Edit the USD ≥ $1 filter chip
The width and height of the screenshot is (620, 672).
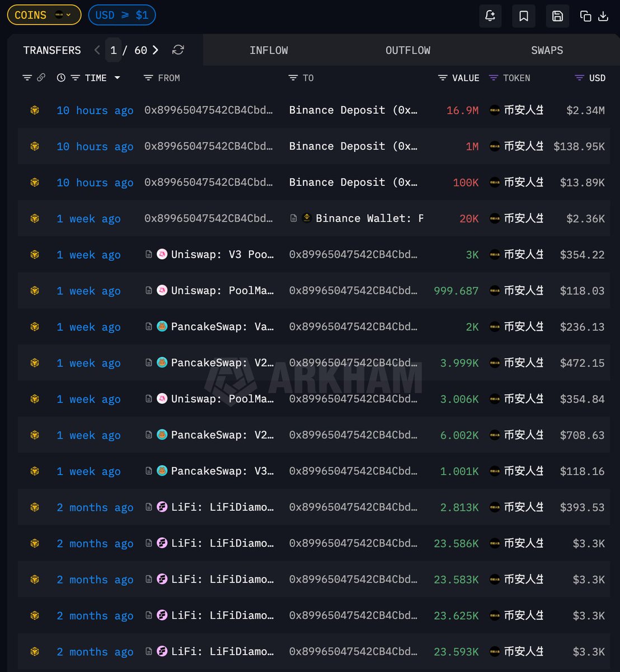coord(122,15)
